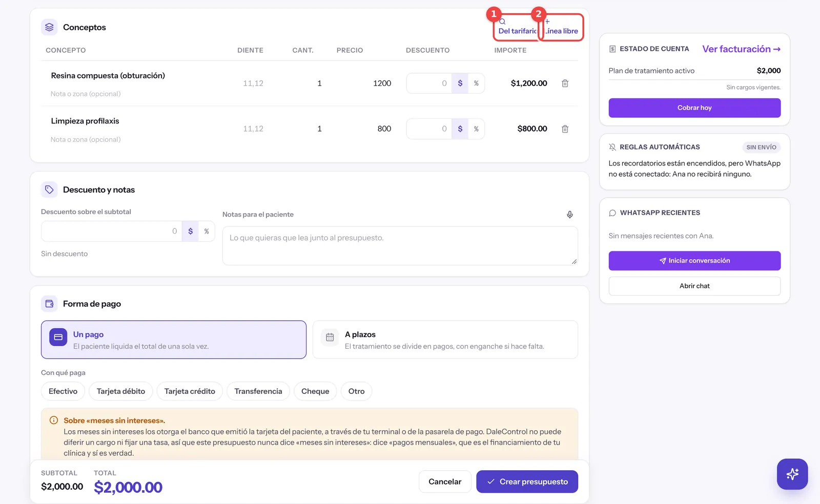820x504 pixels.
Task: Switch subtotal discount to percent mode
Action: 207,232
